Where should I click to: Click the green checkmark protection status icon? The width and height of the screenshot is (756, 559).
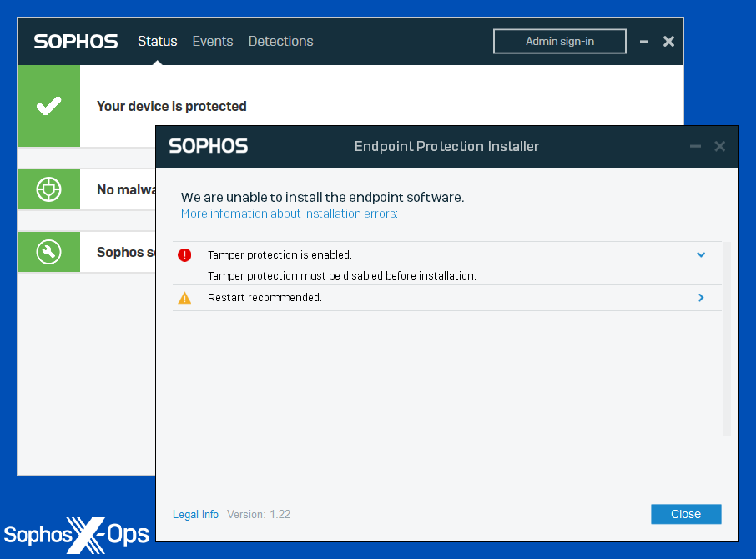[x=48, y=106]
